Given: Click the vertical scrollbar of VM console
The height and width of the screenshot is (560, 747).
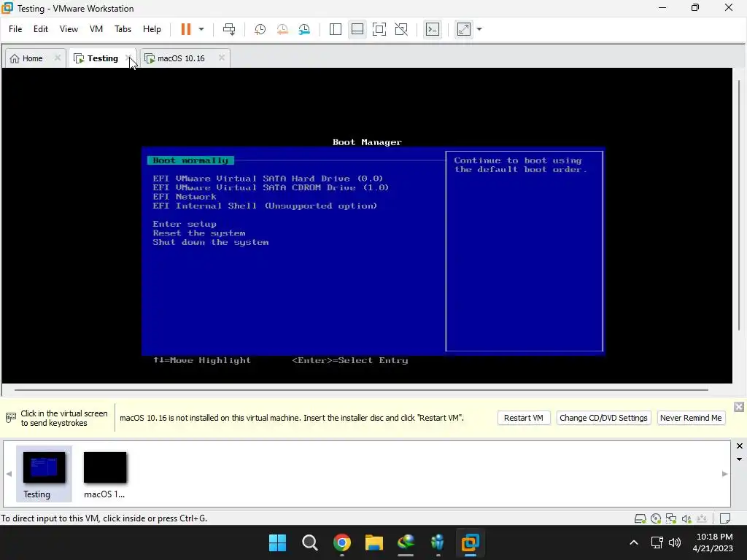Looking at the screenshot, I should coord(739,205).
